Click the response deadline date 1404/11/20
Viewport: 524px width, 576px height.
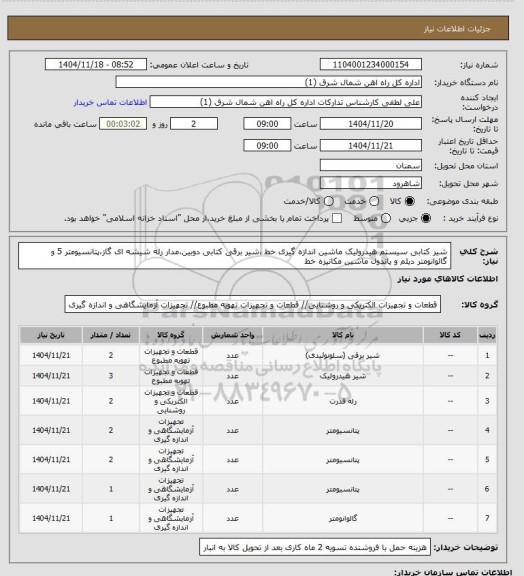pyautogui.click(x=370, y=124)
